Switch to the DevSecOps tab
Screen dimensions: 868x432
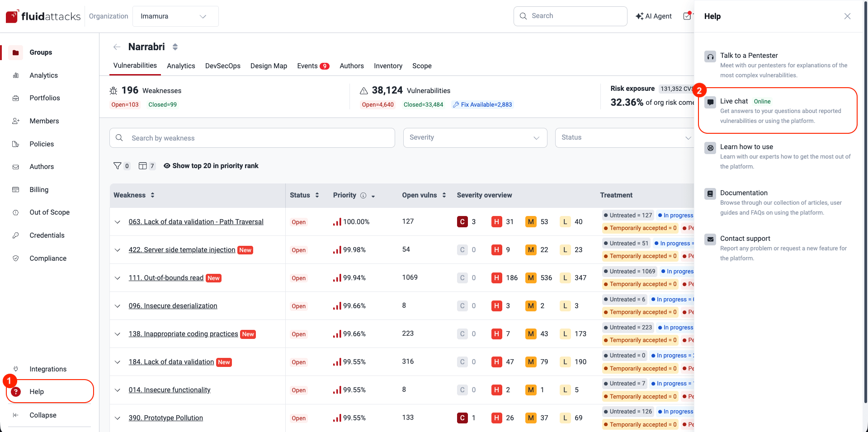[222, 66]
